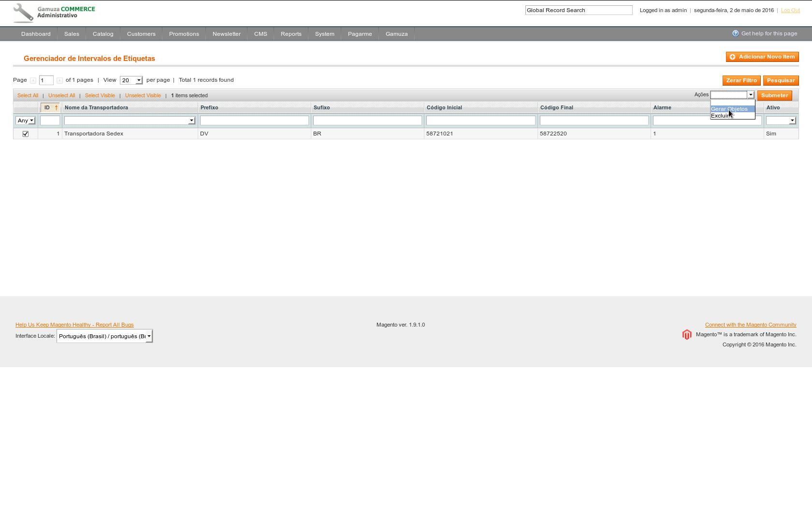
Task: Open the Promotions menu
Action: pos(184,34)
